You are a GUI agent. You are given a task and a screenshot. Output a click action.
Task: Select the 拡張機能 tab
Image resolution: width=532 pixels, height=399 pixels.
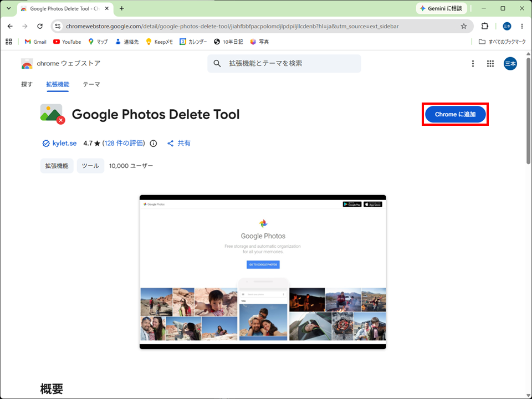(x=58, y=84)
